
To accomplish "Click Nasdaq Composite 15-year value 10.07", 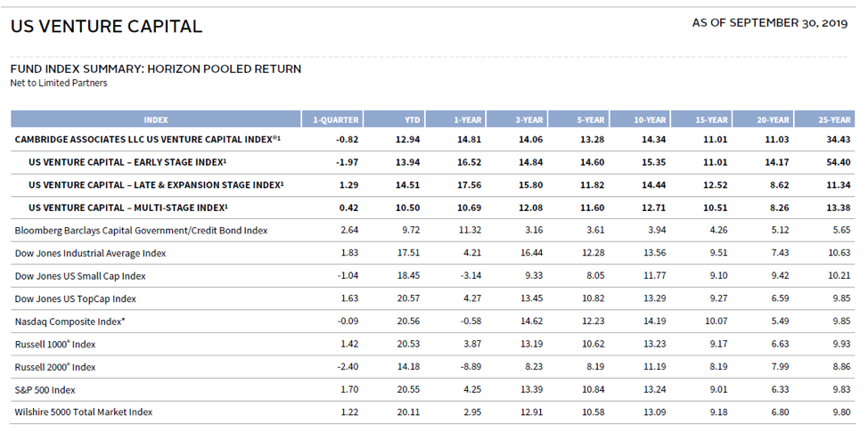I will (x=716, y=322).
